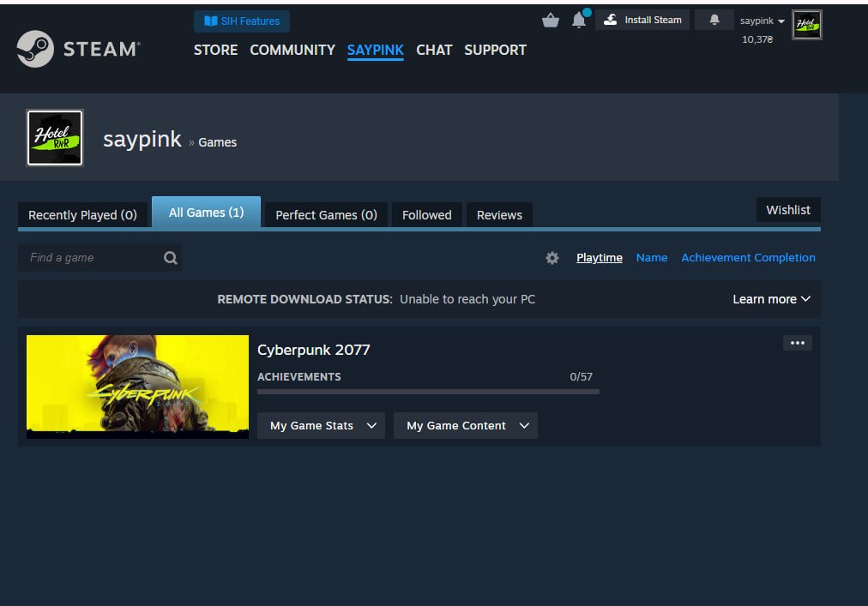Open the COMMUNITY menu item

tap(292, 50)
